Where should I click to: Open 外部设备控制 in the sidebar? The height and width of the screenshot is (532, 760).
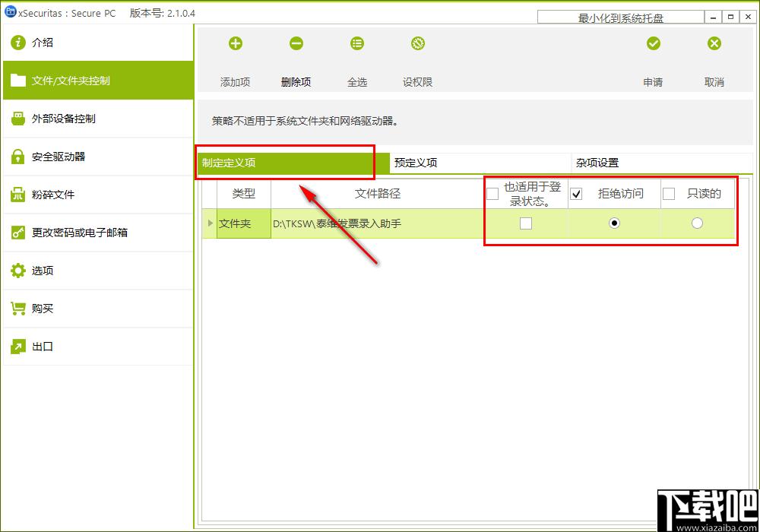[98, 119]
